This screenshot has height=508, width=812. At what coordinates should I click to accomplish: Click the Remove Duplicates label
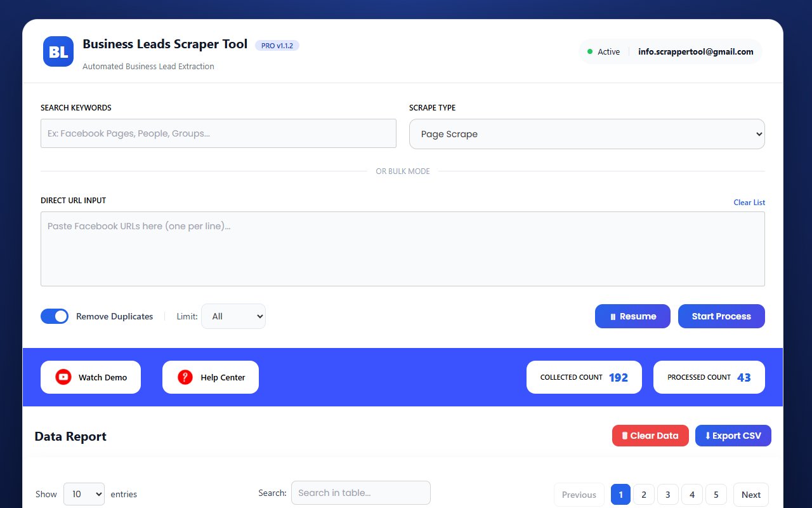coord(115,316)
